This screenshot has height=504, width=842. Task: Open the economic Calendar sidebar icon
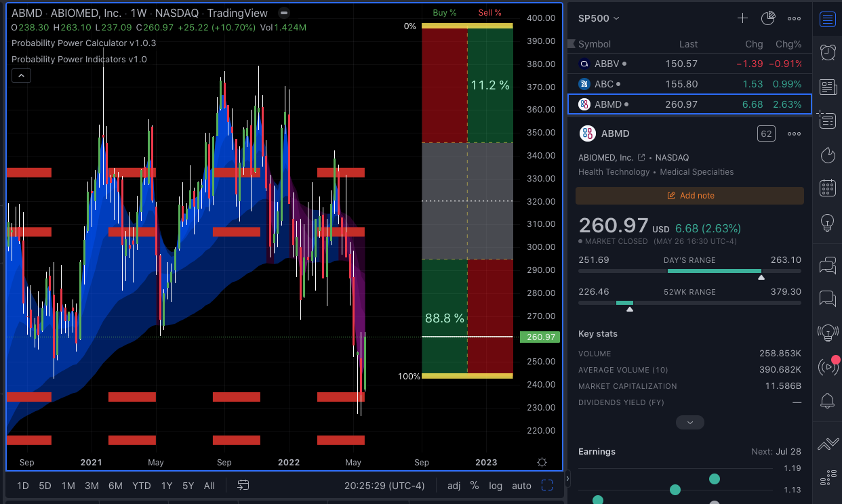[x=827, y=188]
